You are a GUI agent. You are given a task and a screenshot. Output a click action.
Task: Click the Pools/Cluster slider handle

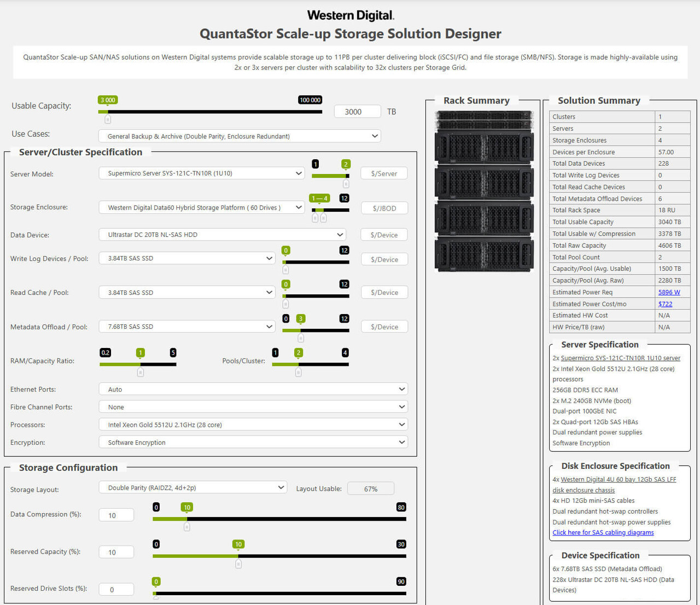[x=298, y=372]
